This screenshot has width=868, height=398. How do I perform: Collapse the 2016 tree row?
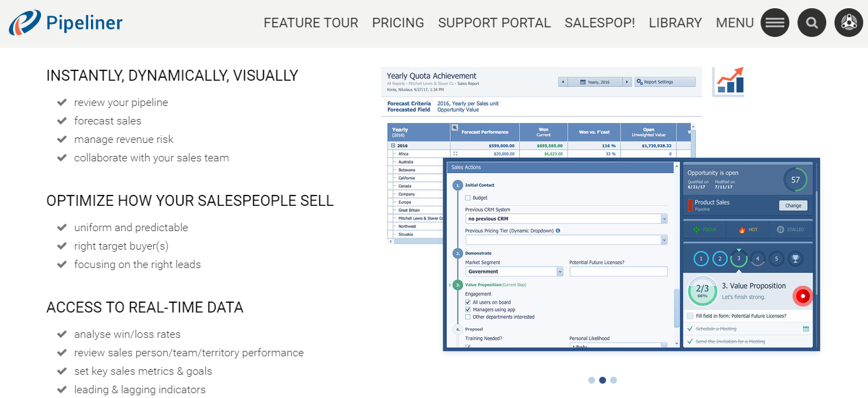click(x=393, y=146)
